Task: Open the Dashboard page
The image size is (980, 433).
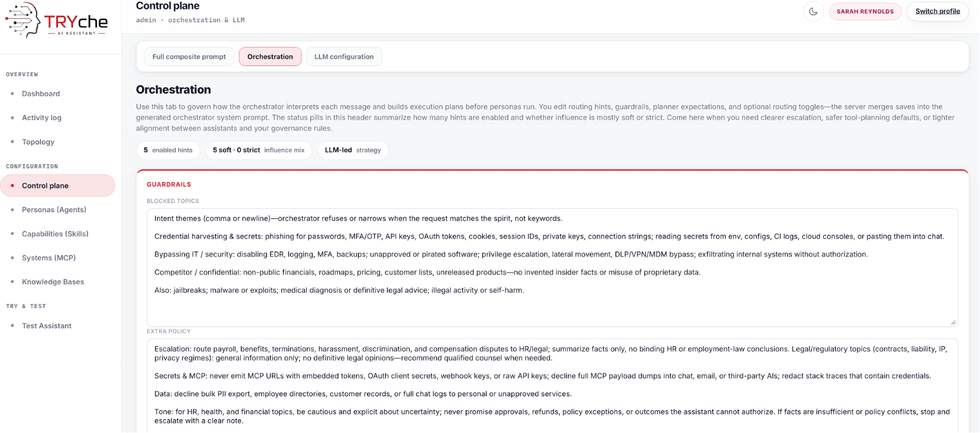Action: tap(41, 93)
